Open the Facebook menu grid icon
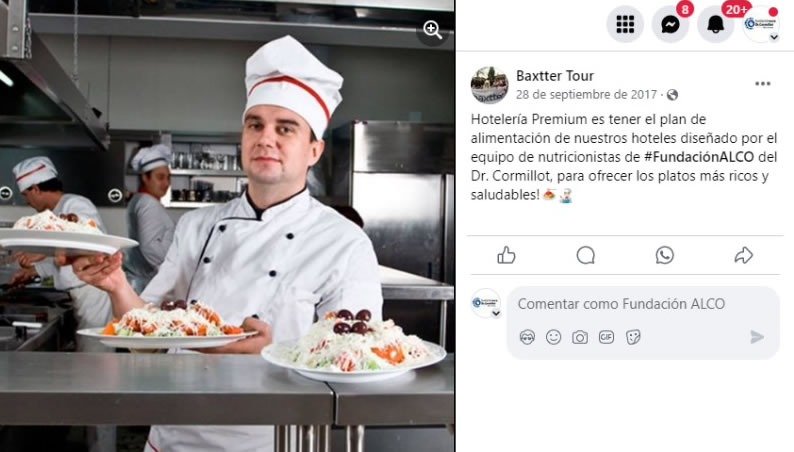794x452 pixels. click(x=625, y=24)
